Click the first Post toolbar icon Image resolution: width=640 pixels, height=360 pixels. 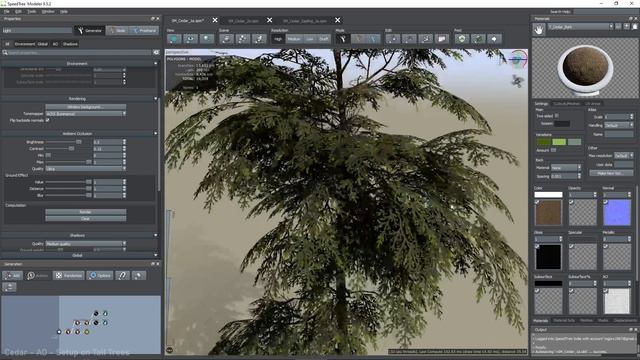[462, 39]
